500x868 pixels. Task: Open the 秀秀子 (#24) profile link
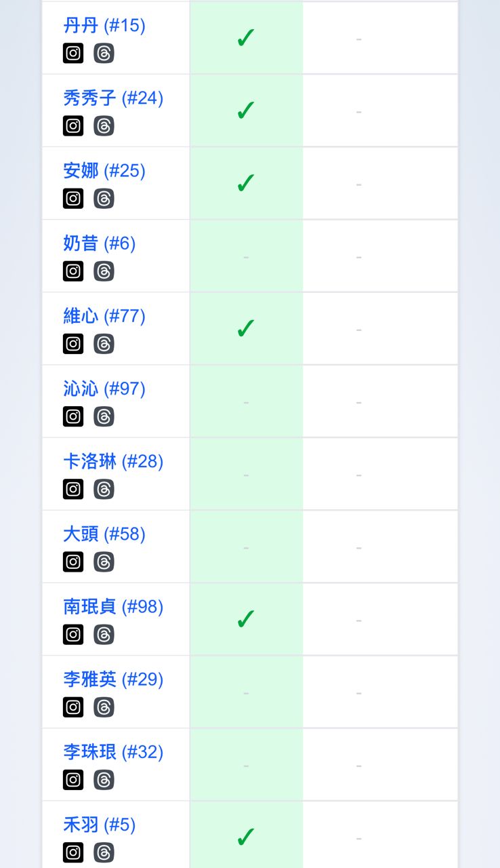(113, 98)
